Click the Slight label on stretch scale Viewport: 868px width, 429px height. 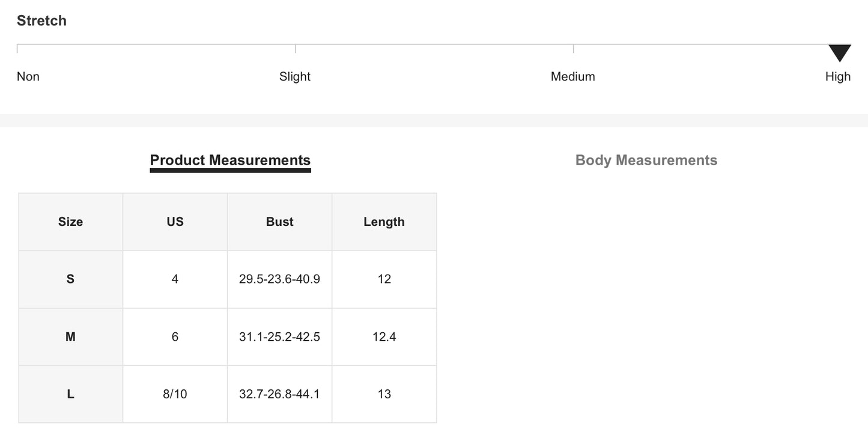[x=294, y=77]
